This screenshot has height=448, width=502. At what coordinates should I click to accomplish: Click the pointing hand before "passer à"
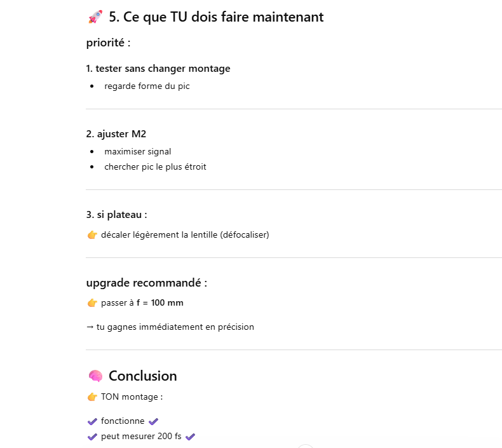coord(92,303)
